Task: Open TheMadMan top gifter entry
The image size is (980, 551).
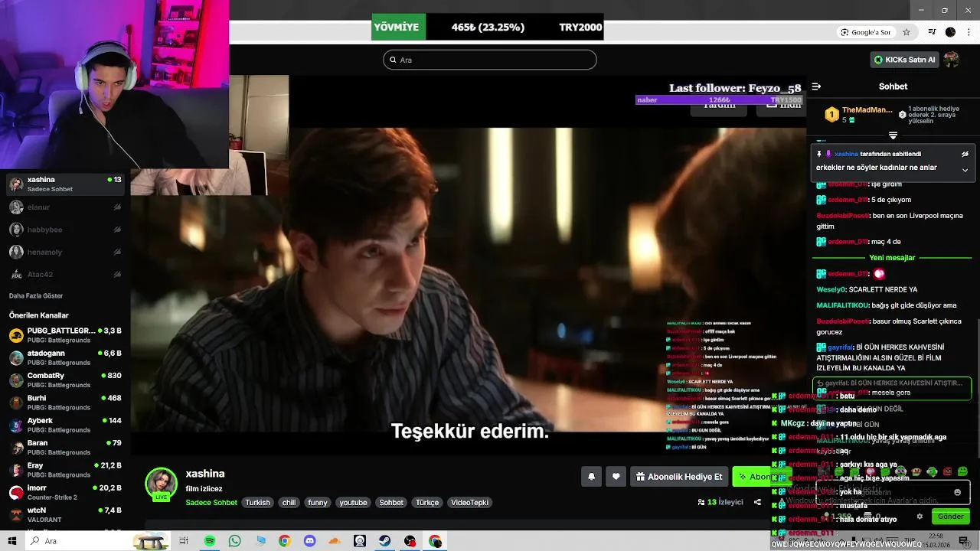Action: coord(857,115)
